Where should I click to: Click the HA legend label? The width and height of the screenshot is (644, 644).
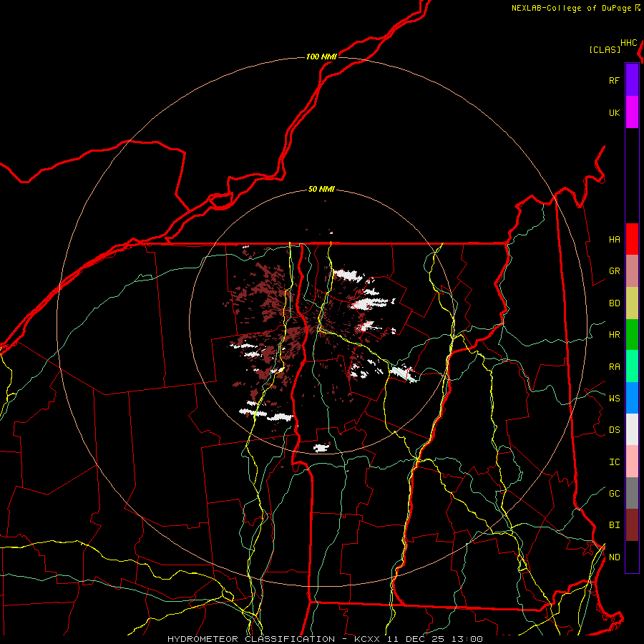614,240
